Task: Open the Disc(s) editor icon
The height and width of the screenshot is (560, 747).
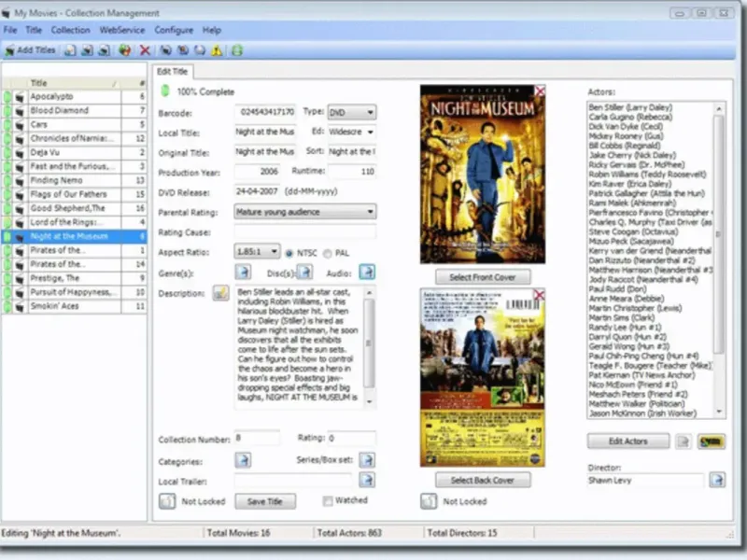Action: (x=305, y=273)
